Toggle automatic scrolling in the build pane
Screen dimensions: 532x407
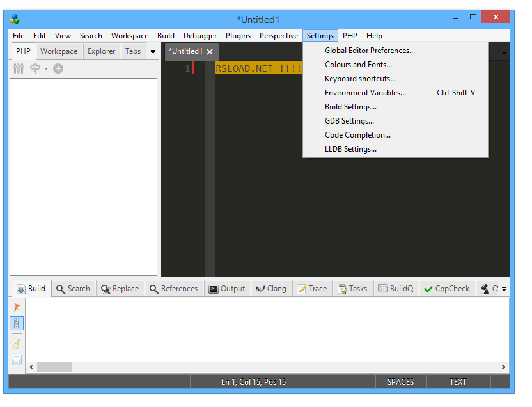pos(16,323)
